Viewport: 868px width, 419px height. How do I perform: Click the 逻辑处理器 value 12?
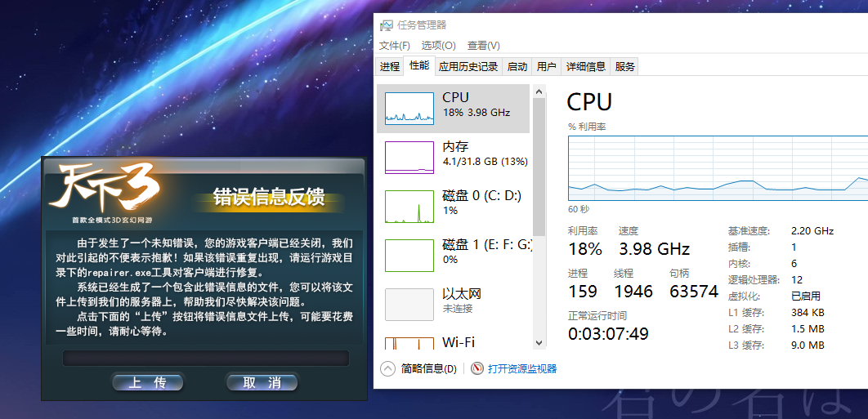click(797, 279)
